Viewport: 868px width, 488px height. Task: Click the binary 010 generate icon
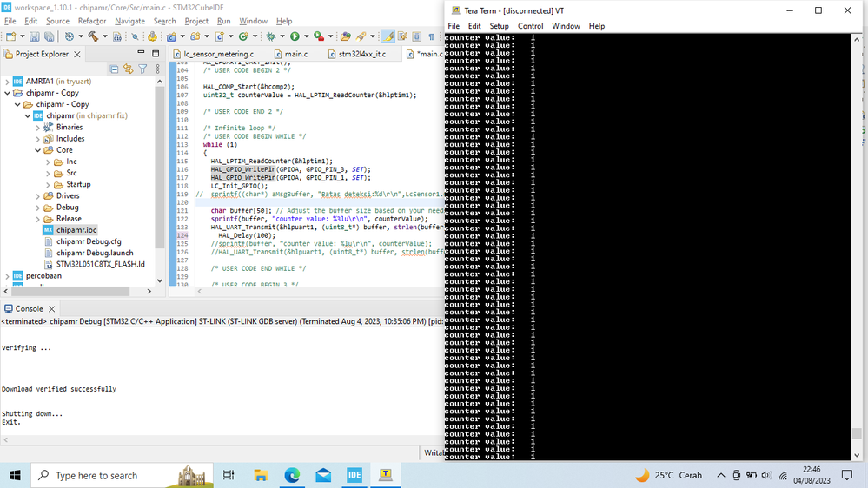[116, 36]
